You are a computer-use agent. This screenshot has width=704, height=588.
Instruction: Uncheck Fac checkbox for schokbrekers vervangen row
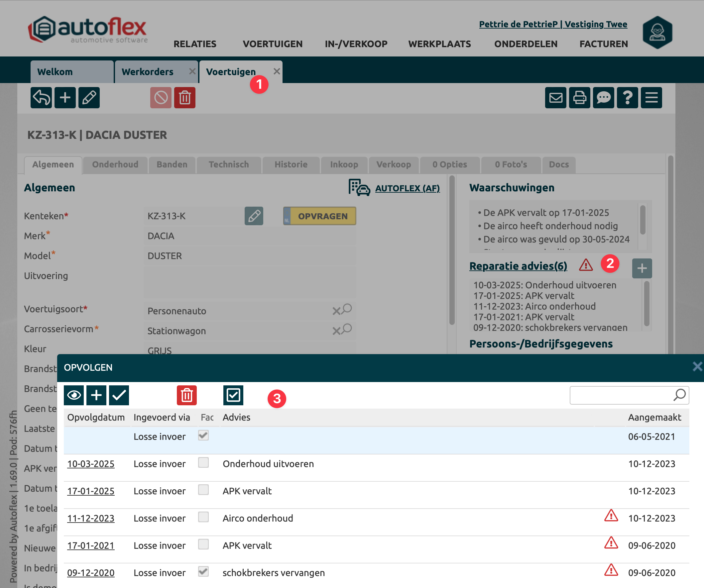coord(203,572)
